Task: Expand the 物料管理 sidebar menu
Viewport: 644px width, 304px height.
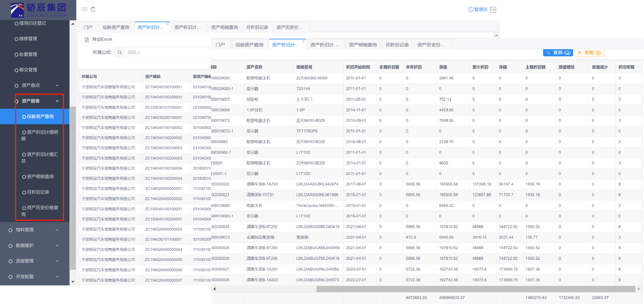Action: coord(32,230)
